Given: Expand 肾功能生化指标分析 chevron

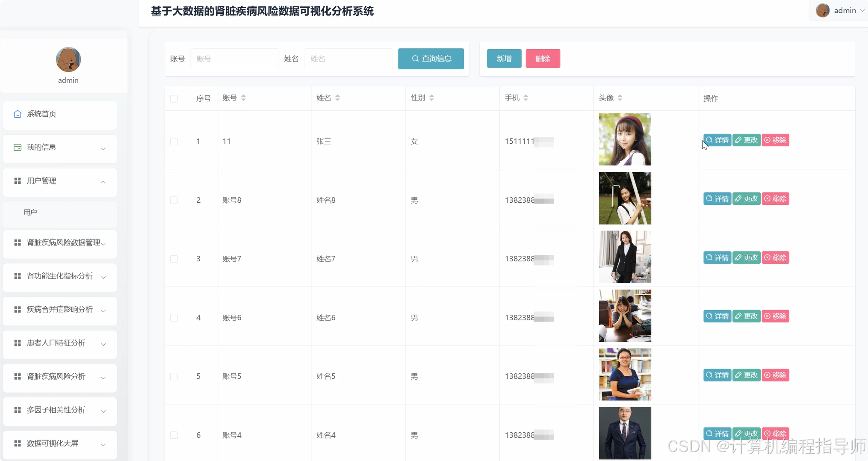Looking at the screenshot, I should (x=103, y=277).
